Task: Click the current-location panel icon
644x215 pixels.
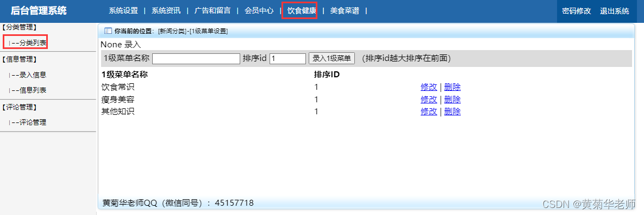Action: coord(109,31)
